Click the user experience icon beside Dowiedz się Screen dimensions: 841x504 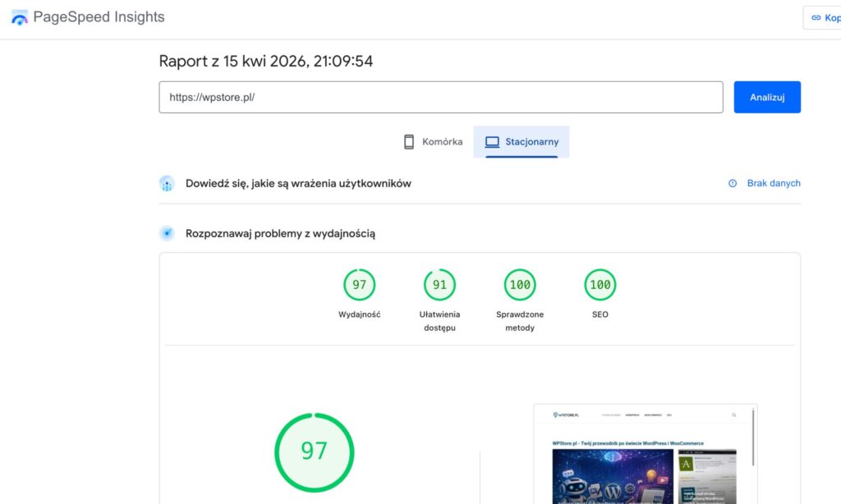pyautogui.click(x=167, y=184)
